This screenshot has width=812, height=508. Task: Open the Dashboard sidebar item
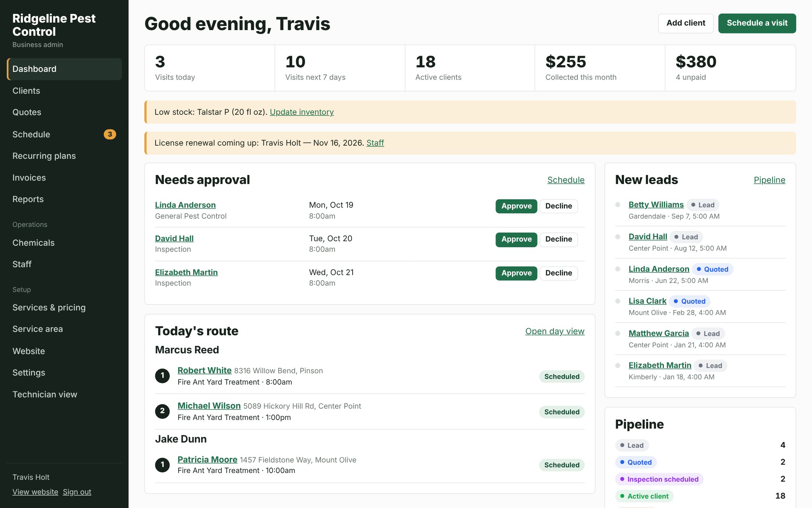click(x=64, y=69)
